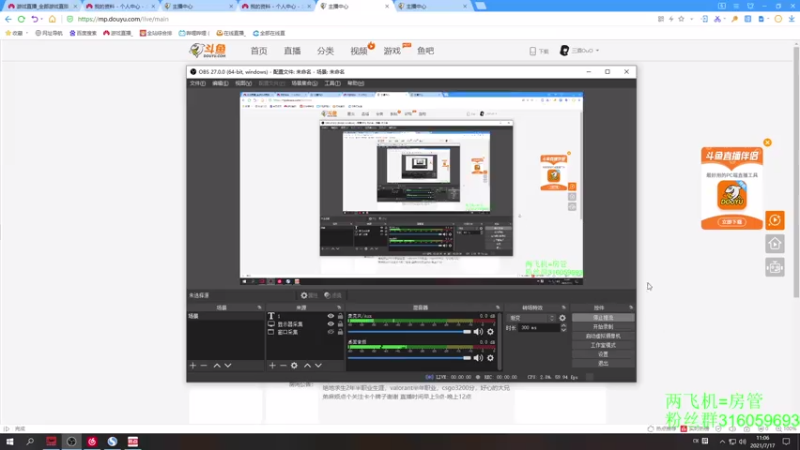Screen dimensions: 800x450
Task: Open the 工具 menu in OBS
Action: pyautogui.click(x=332, y=83)
